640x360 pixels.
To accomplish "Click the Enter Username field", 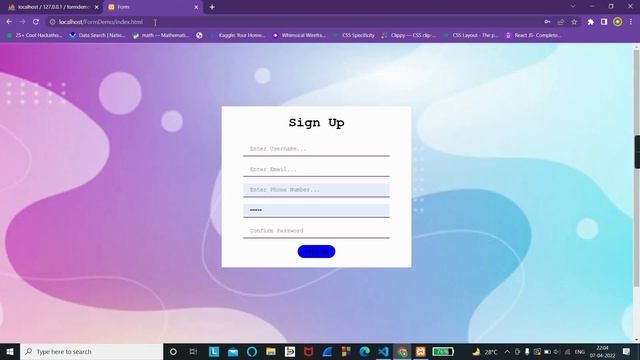I will click(x=316, y=149).
